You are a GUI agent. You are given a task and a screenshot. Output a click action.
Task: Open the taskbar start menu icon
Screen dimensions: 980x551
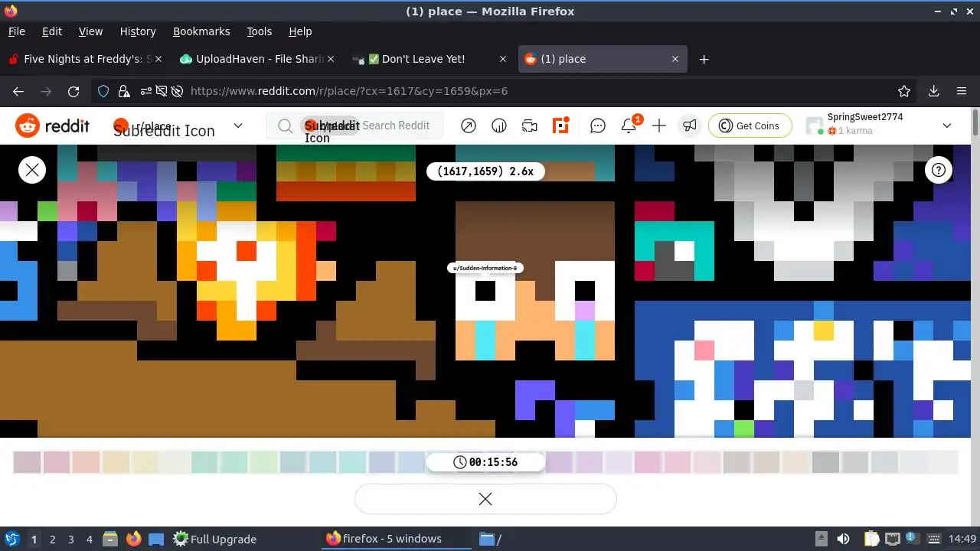11,539
